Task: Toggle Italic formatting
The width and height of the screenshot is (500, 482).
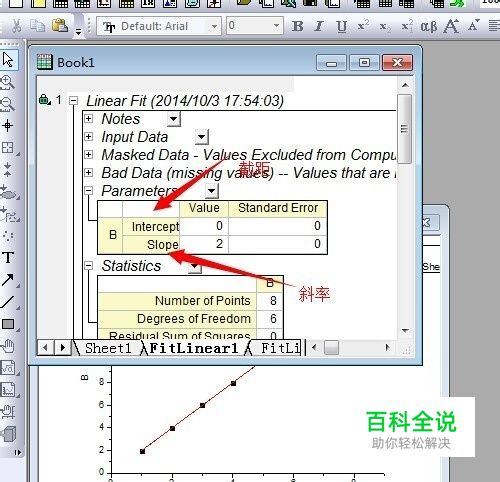Action: click(319, 26)
